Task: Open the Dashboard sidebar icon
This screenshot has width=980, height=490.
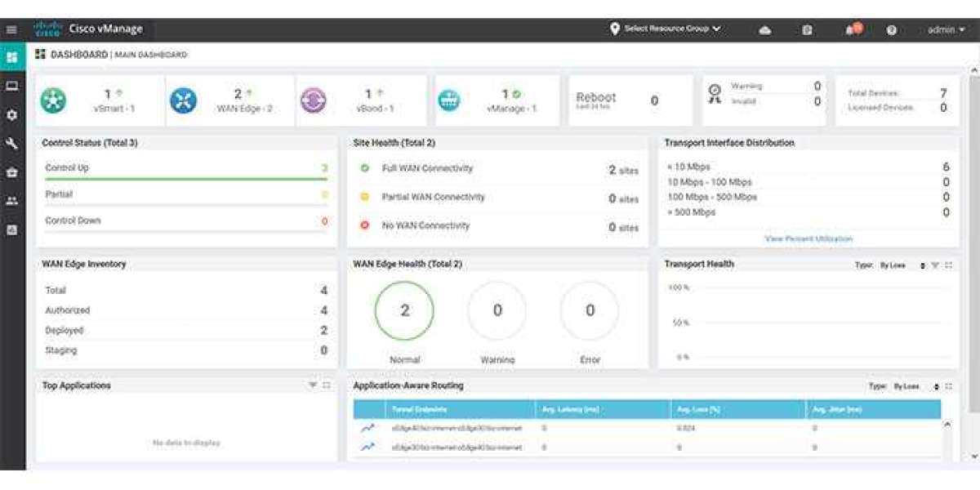Action: [x=11, y=57]
